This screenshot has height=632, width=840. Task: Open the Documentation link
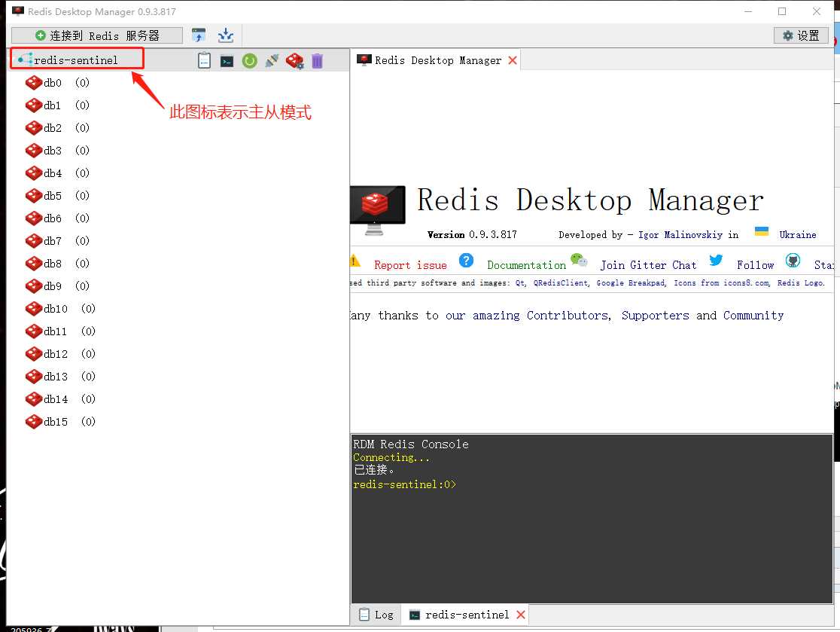(x=527, y=265)
